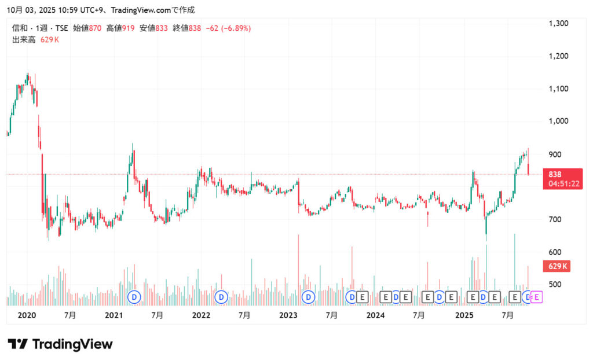
Task: Click the TradingView logo at bottom left
Action: [x=60, y=344]
